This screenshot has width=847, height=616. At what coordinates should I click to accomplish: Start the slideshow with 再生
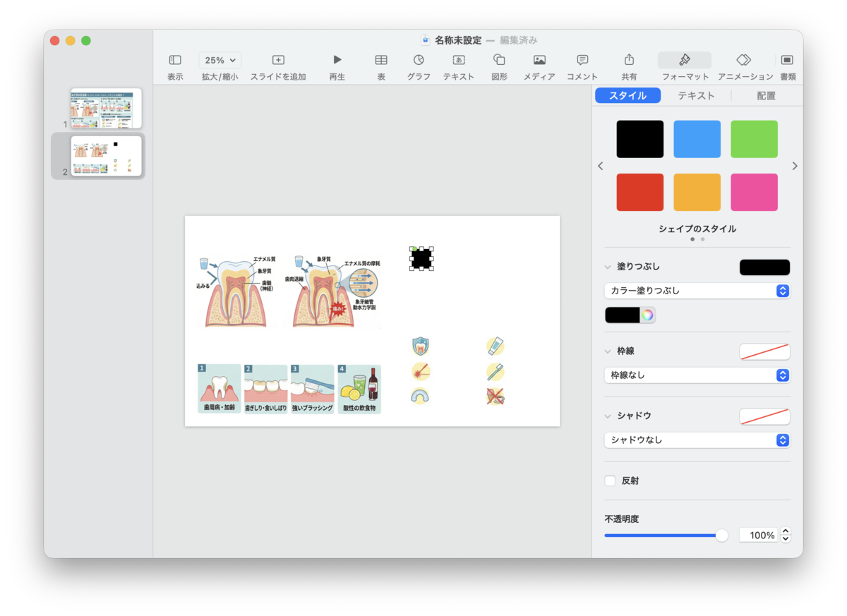click(x=337, y=61)
